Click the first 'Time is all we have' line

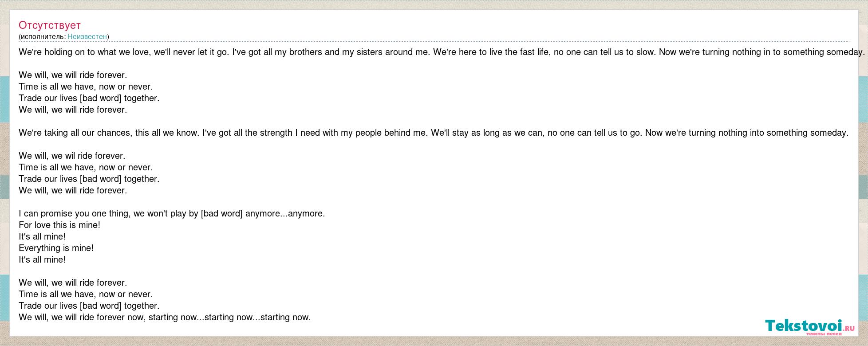point(86,86)
